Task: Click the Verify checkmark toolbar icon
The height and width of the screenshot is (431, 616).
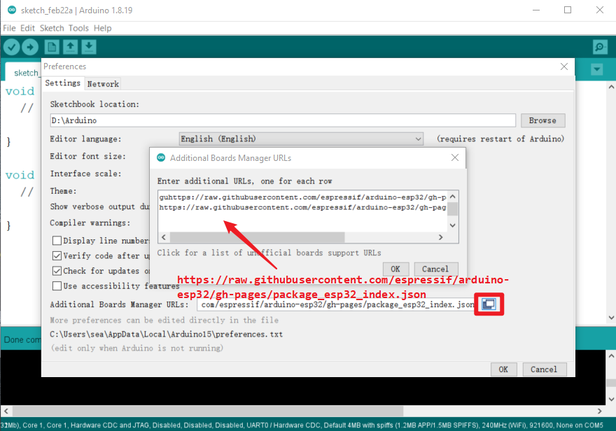Action: coord(11,47)
